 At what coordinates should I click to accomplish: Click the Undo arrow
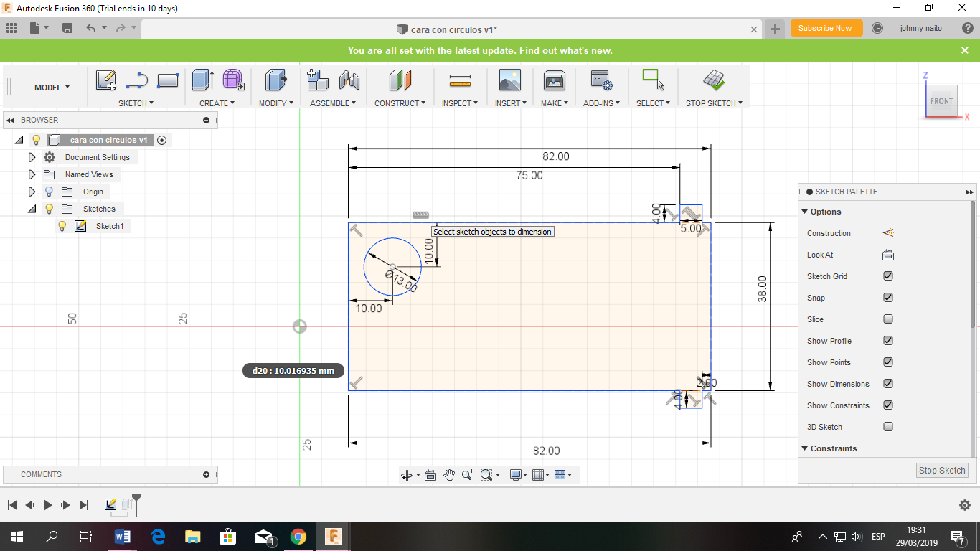(90, 28)
